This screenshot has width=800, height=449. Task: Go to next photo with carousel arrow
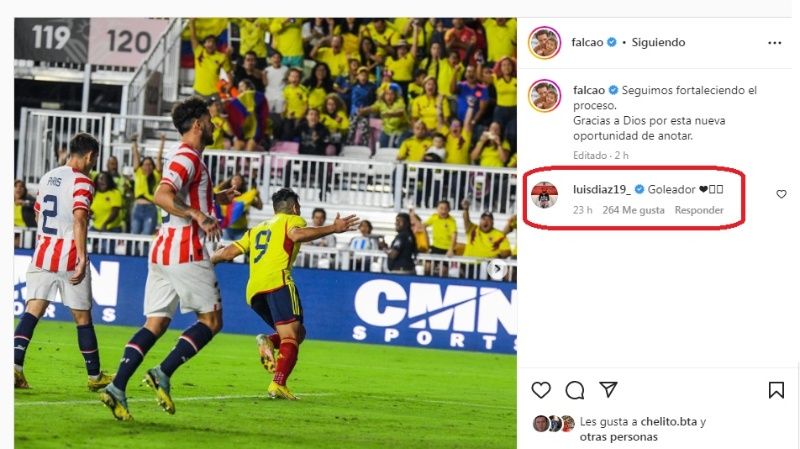point(497,268)
